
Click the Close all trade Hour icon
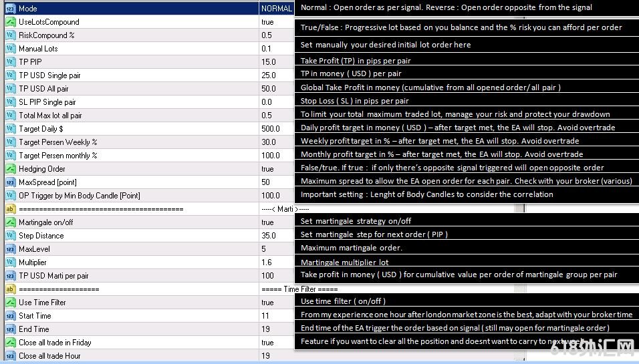[10, 356]
